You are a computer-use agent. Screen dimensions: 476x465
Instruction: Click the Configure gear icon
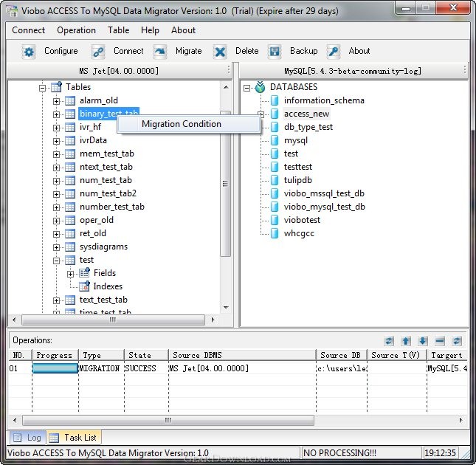click(29, 52)
